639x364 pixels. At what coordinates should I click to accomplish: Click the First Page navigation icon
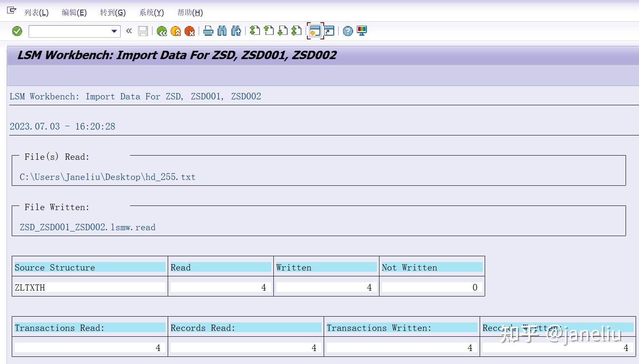(255, 31)
